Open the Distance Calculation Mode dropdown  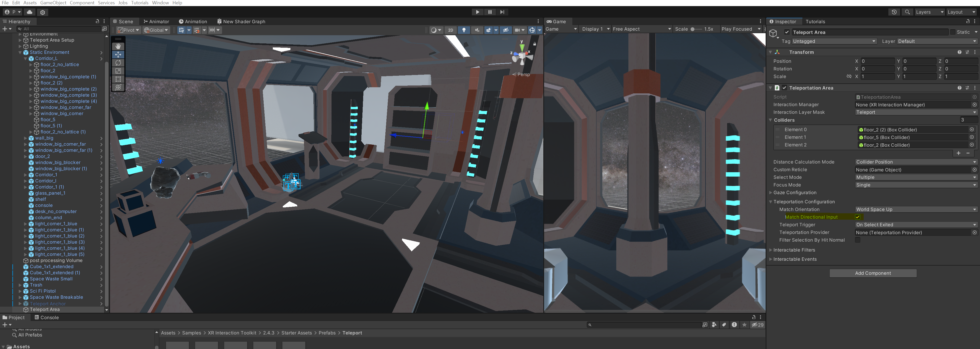point(915,162)
